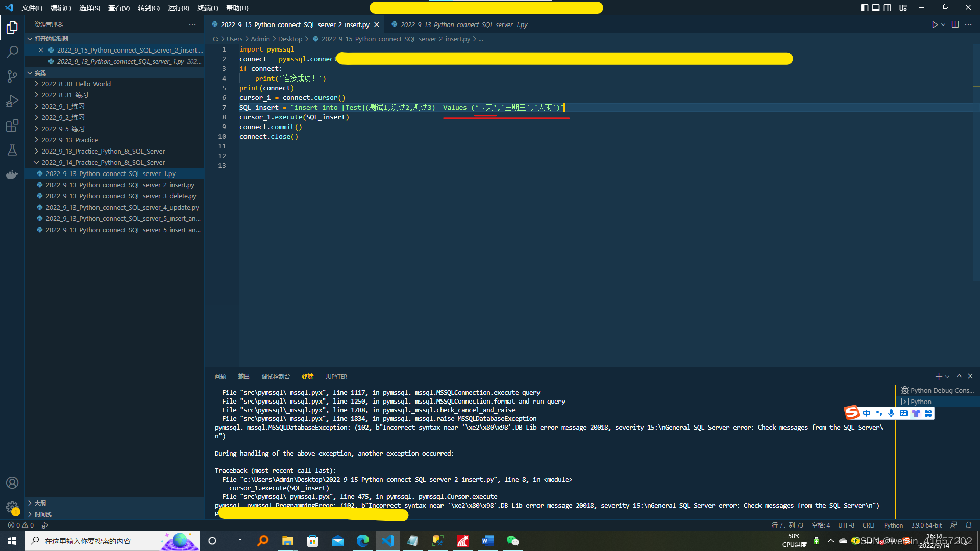This screenshot has width=980, height=551.
Task: Click the Run Python File play button
Action: pos(934,24)
